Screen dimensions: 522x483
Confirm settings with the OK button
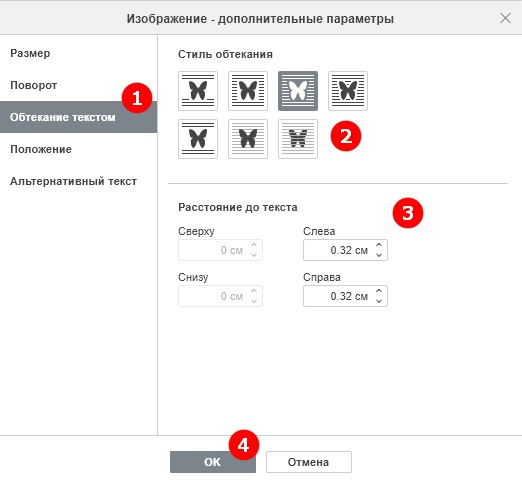pyautogui.click(x=213, y=462)
